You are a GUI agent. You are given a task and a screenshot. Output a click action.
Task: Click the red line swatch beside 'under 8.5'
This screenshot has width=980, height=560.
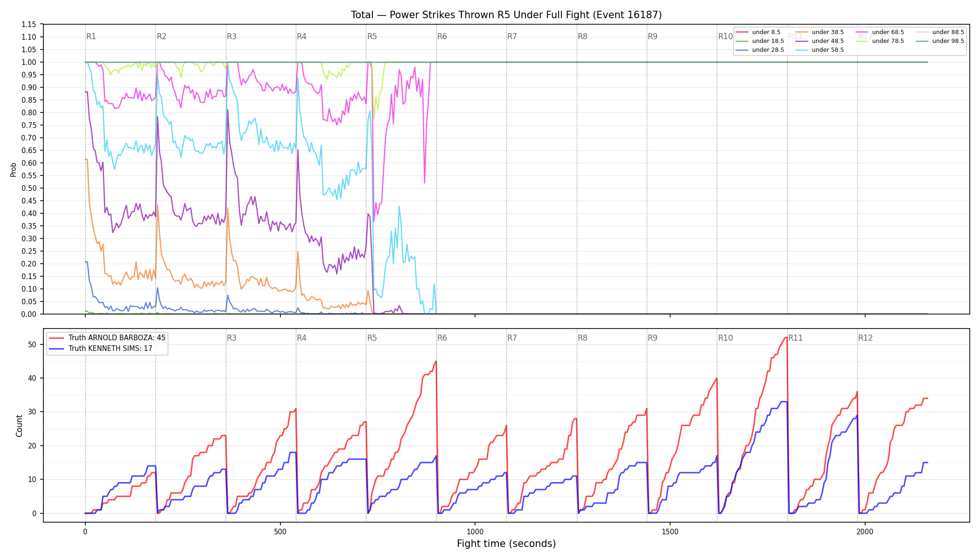pos(742,32)
